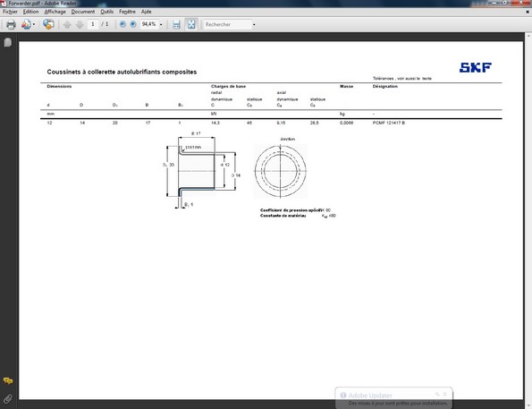Click 'Coefficient de pression spécifique' text
This screenshot has width=532, height=409.
pyautogui.click(x=291, y=210)
